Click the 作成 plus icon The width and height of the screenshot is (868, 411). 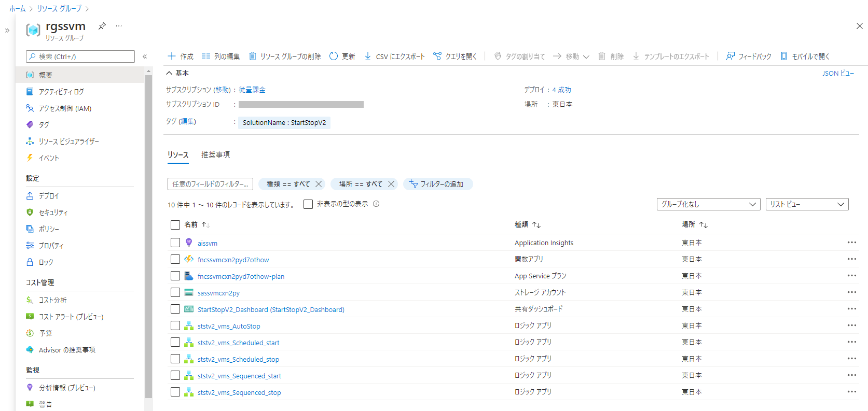click(172, 56)
